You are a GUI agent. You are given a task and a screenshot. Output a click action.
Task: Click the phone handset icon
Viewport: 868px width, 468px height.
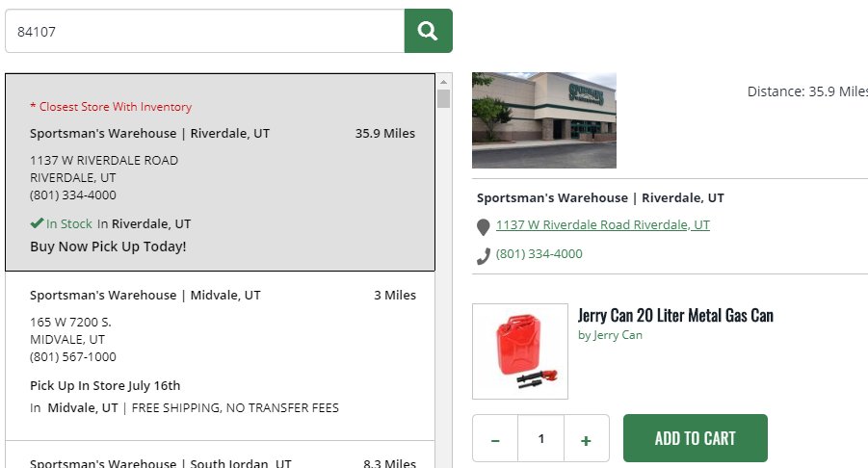484,256
